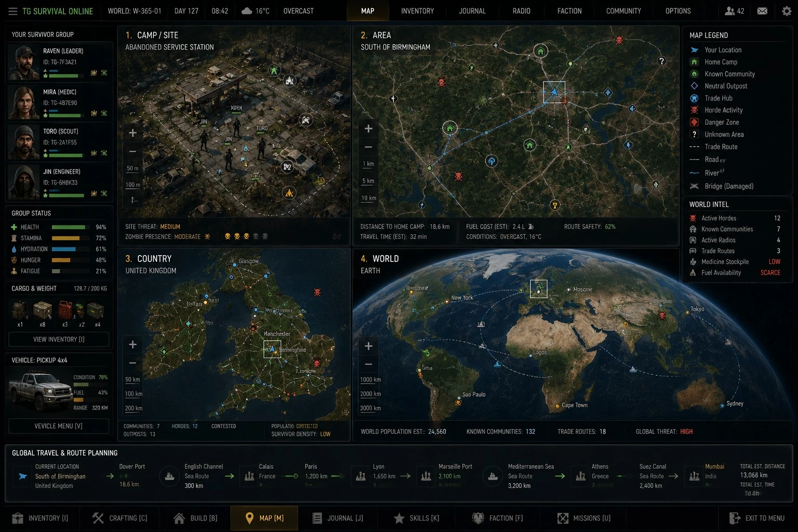Click the campfire marker on camp map
The image size is (798, 532).
289,193
